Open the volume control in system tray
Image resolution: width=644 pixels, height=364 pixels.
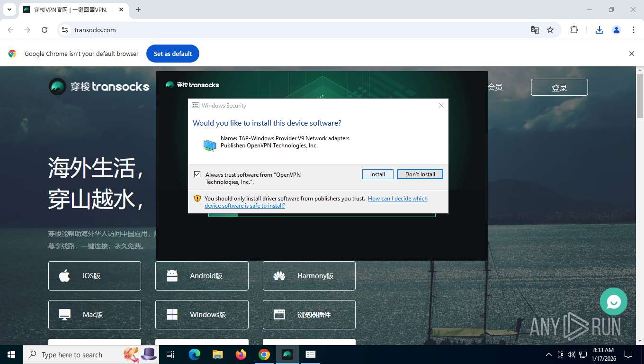[572, 355]
